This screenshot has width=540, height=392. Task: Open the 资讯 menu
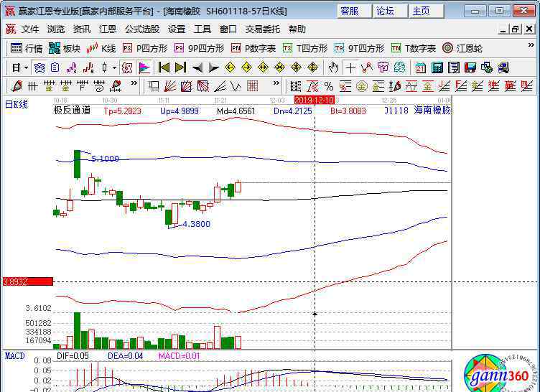[x=82, y=29]
